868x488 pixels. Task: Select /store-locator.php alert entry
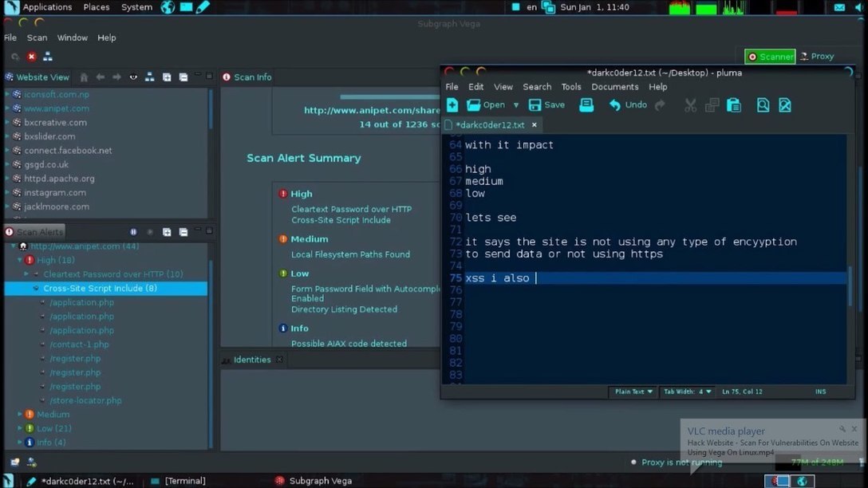pyautogui.click(x=85, y=400)
